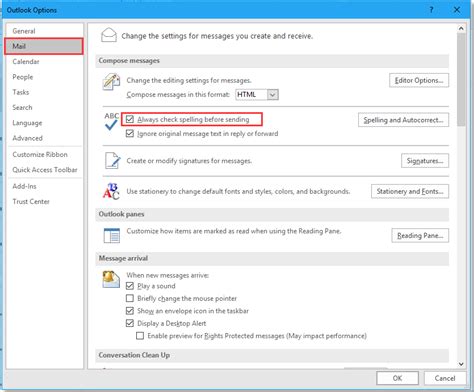Close the Outlook Options dialog with X

[457, 10]
